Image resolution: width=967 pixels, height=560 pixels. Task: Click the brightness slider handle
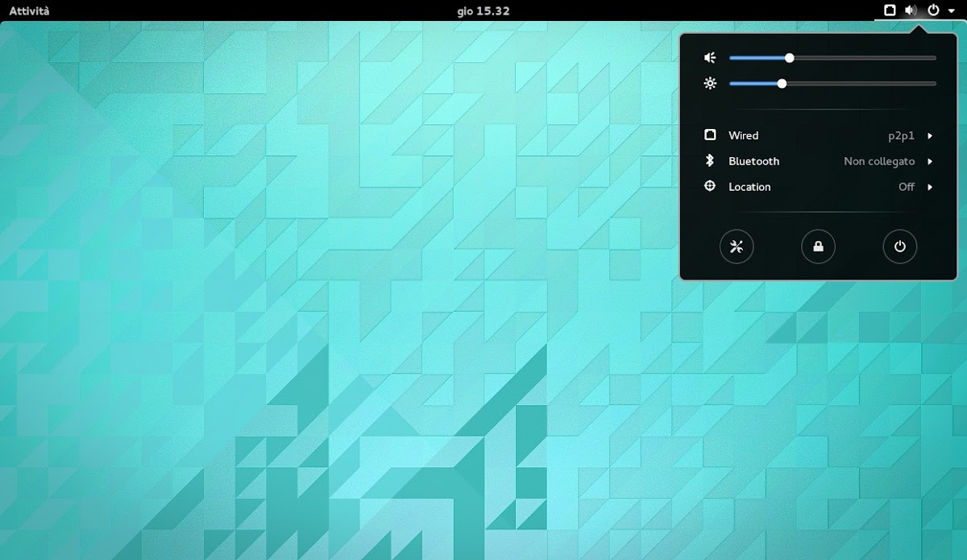[782, 84]
